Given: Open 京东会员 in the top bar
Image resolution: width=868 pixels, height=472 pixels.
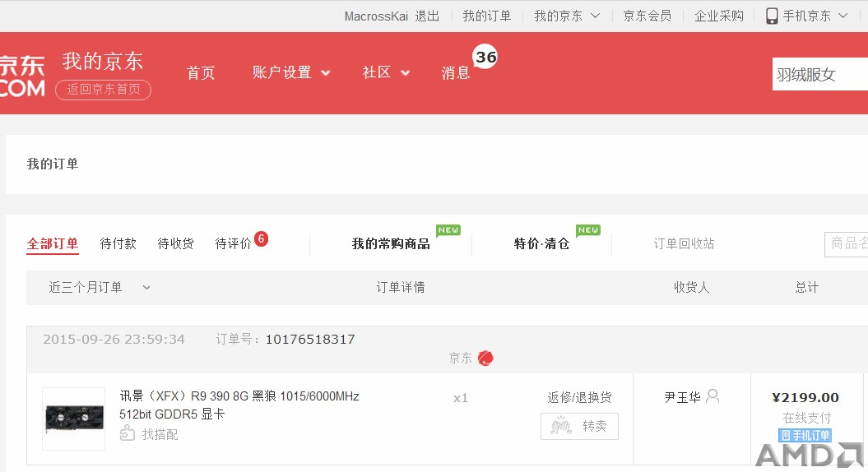Looking at the screenshot, I should pos(648,16).
